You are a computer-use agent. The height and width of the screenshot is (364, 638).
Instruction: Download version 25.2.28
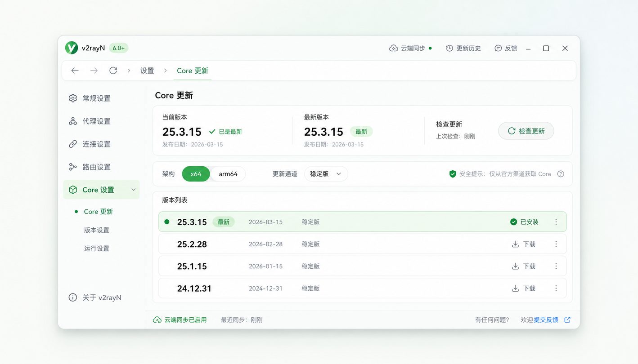(x=524, y=244)
